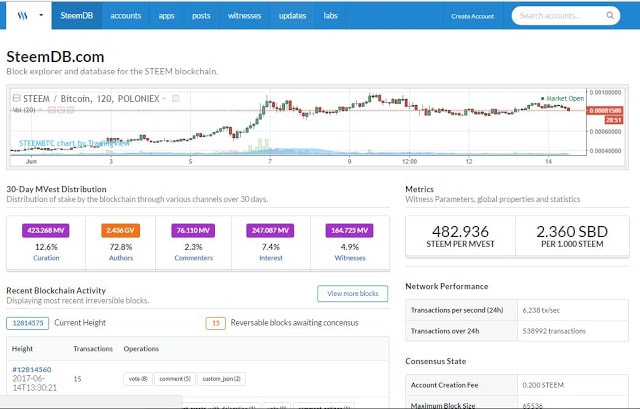Click the Vol (20) indicator label

point(24,110)
